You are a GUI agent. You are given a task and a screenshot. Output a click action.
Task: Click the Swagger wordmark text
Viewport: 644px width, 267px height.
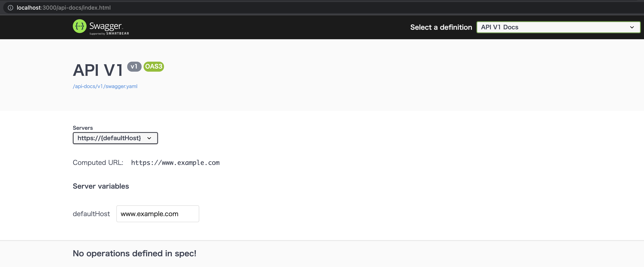point(106,26)
